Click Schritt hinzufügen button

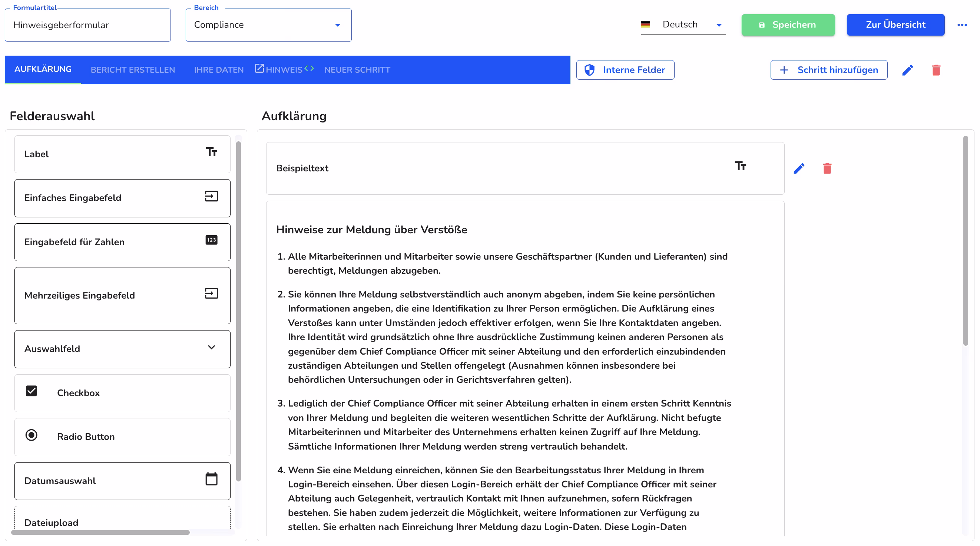828,70
